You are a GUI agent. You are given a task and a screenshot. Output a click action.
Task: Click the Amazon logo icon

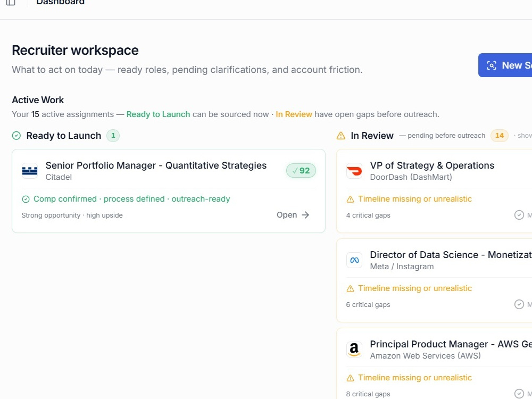[x=354, y=350]
